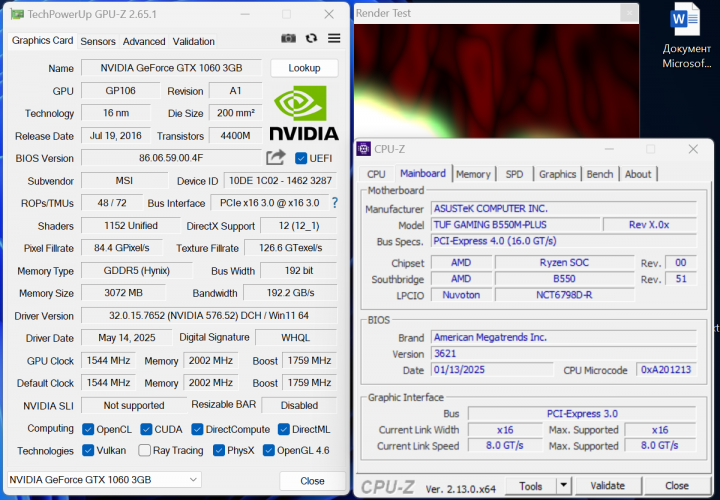Switch to the Advanced tab in GPU-Z
This screenshot has width=720, height=500.
pos(144,41)
